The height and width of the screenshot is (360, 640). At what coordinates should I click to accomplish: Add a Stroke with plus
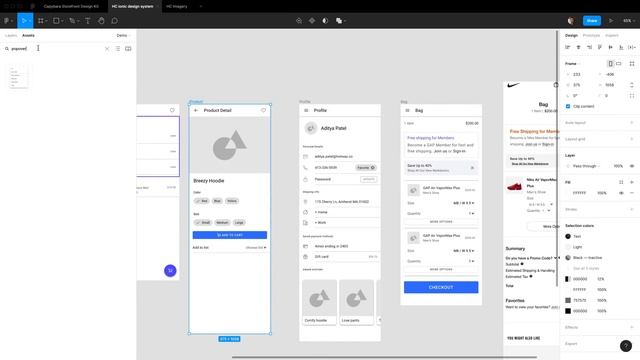pyautogui.click(x=632, y=209)
